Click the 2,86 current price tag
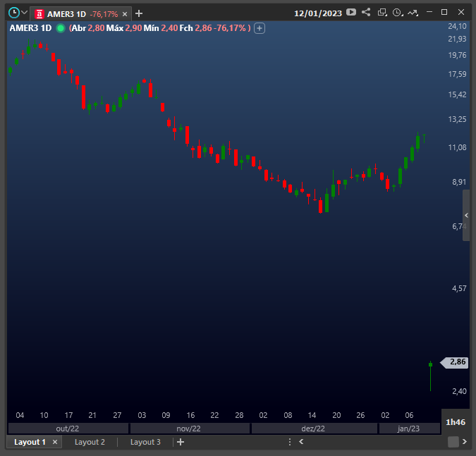The height and width of the screenshot is (456, 476). [x=455, y=362]
